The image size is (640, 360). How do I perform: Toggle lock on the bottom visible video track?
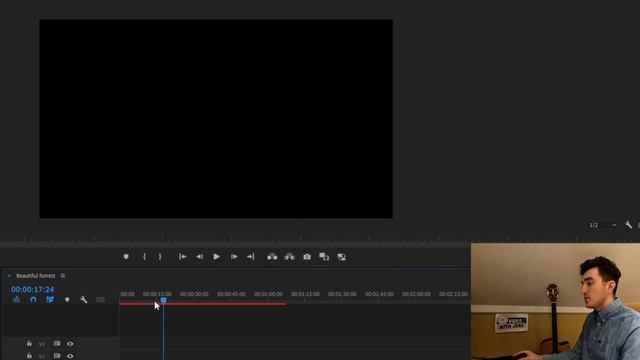[29, 356]
